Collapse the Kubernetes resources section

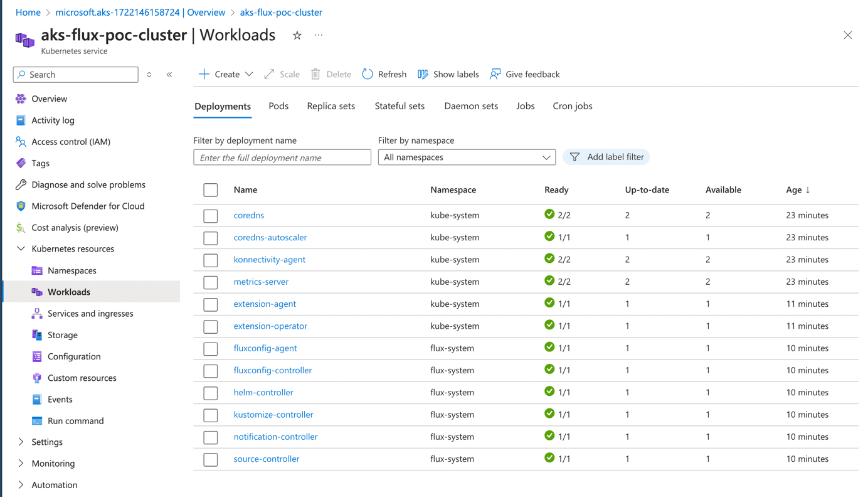click(x=21, y=249)
